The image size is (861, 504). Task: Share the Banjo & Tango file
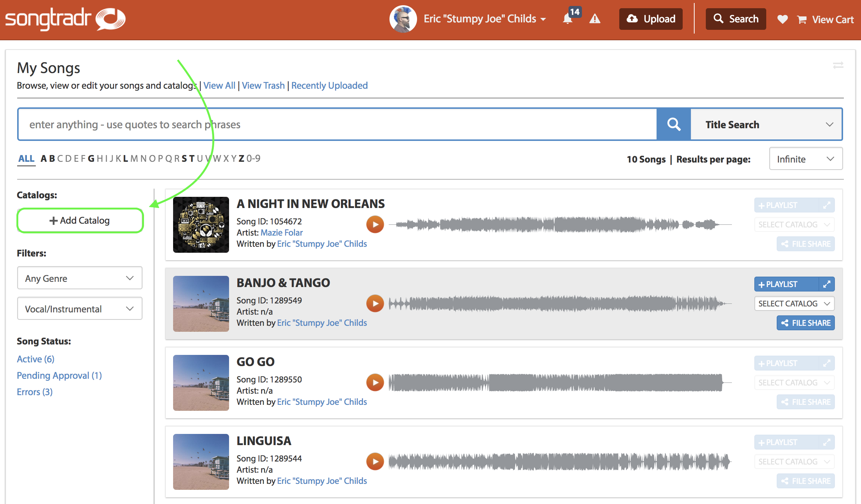(806, 323)
